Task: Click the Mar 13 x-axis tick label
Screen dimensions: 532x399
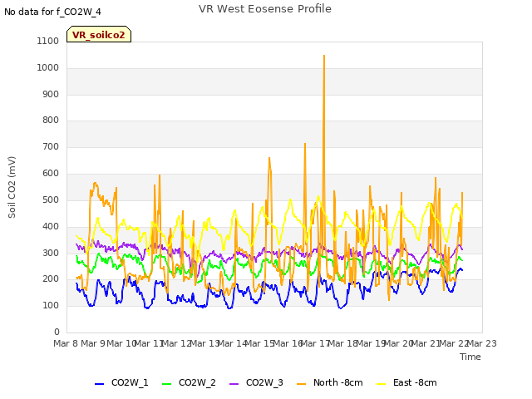Action: click(x=204, y=343)
